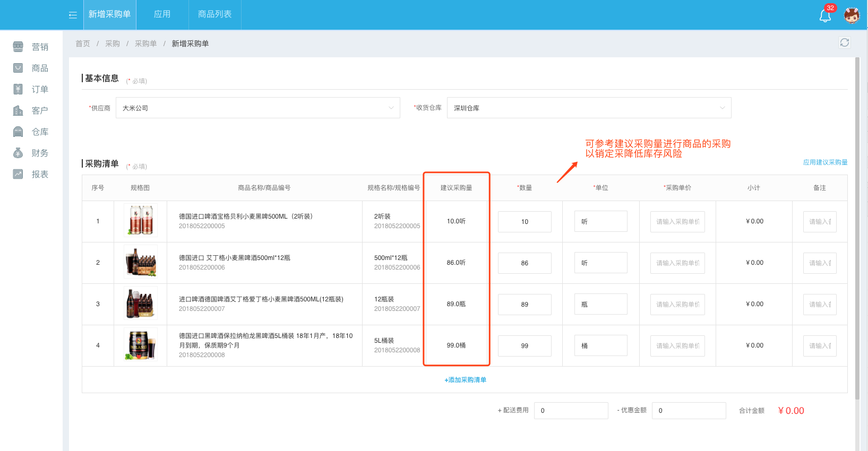Click the first row's 采购单价 input field
The width and height of the screenshot is (868, 451).
tap(677, 222)
